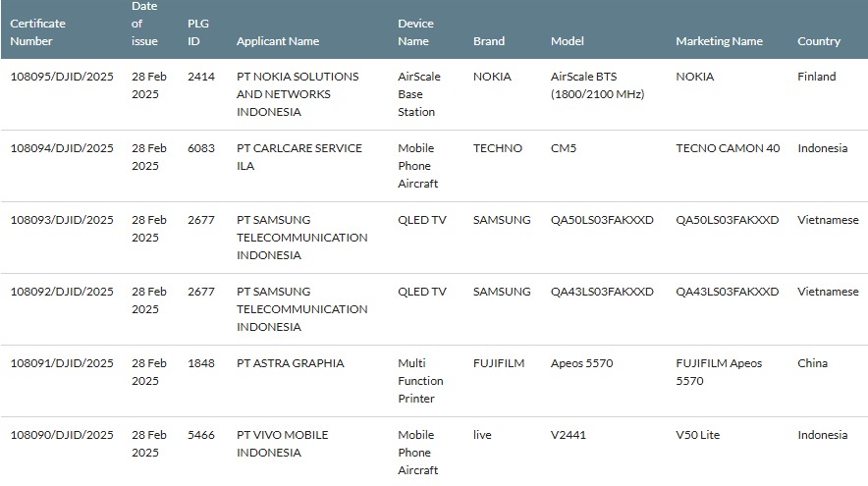Click the Country column header
Image resolution: width=868 pixels, height=486 pixels.
tap(819, 41)
